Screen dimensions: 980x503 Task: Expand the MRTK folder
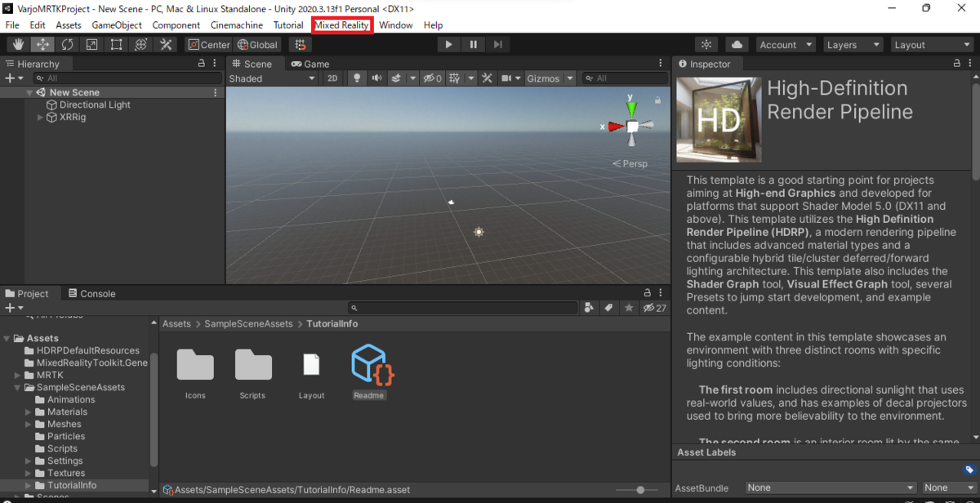click(17, 375)
